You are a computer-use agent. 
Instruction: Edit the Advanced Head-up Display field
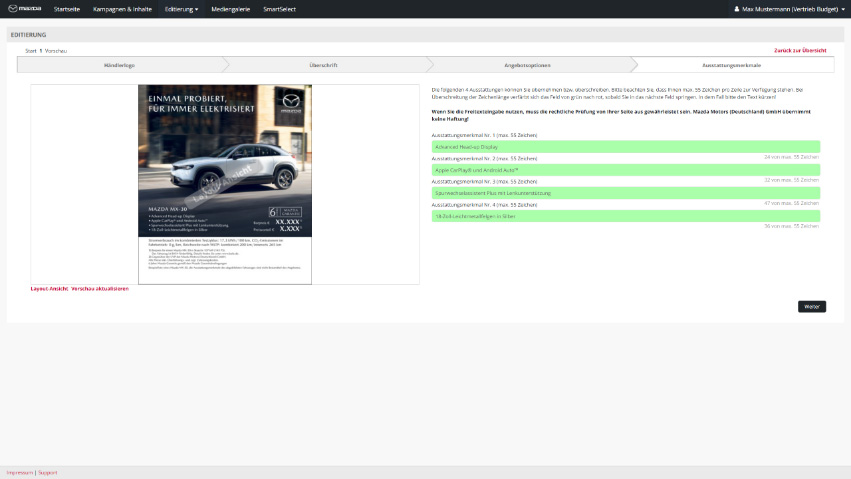[x=625, y=146]
